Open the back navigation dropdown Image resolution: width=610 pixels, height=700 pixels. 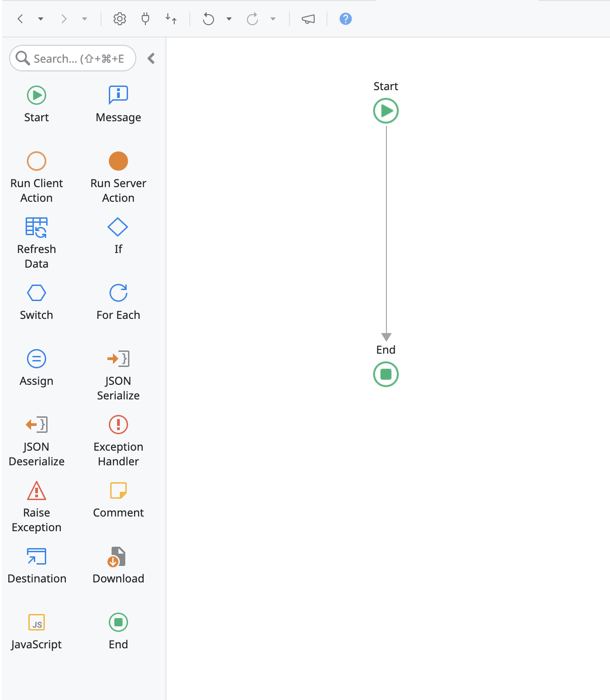click(x=41, y=19)
